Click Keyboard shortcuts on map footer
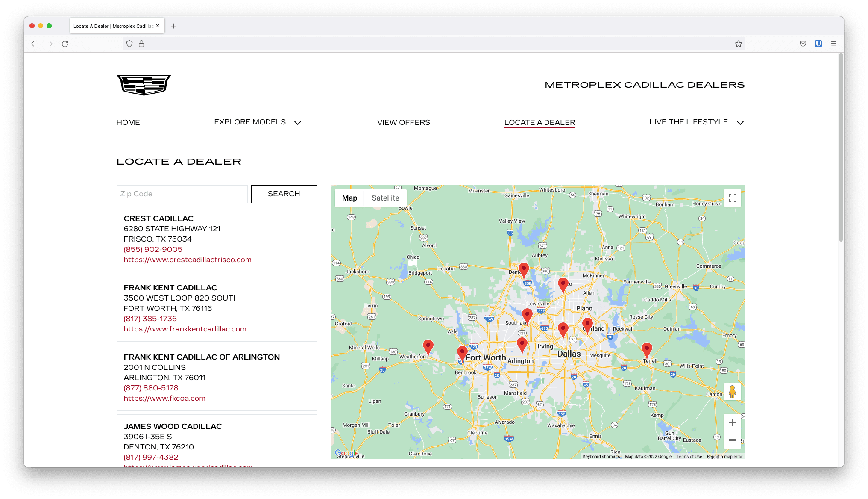The height and width of the screenshot is (499, 868). click(x=601, y=456)
